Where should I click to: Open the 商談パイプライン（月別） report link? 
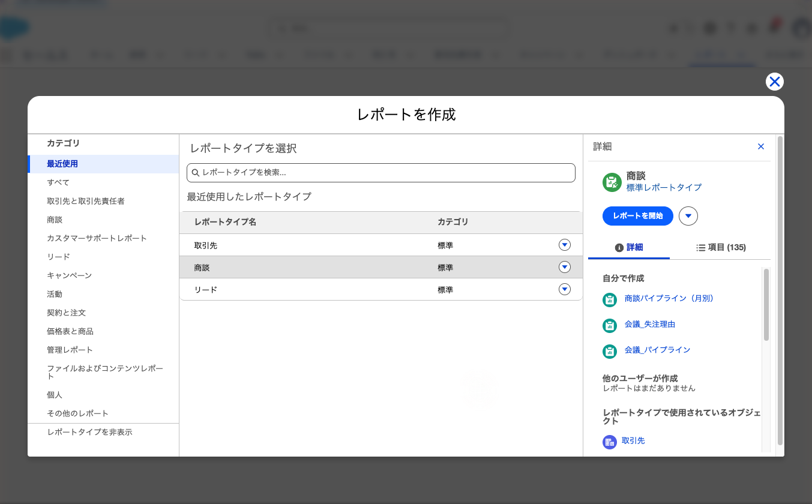pos(669,298)
